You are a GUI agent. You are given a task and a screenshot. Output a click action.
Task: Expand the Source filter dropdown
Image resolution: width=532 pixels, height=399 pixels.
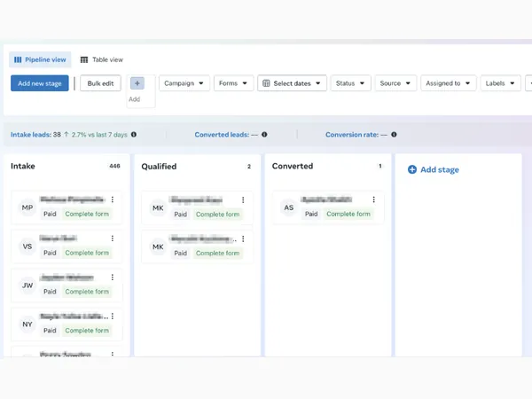395,83
